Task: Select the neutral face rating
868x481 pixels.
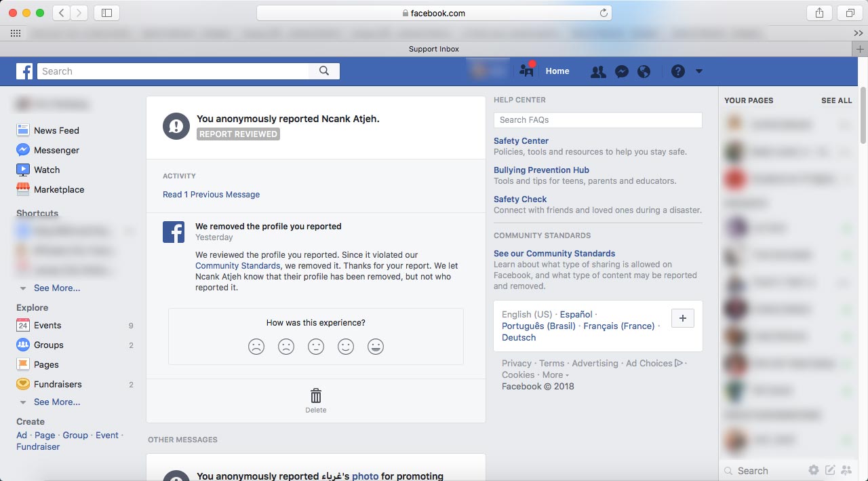Action: point(316,347)
